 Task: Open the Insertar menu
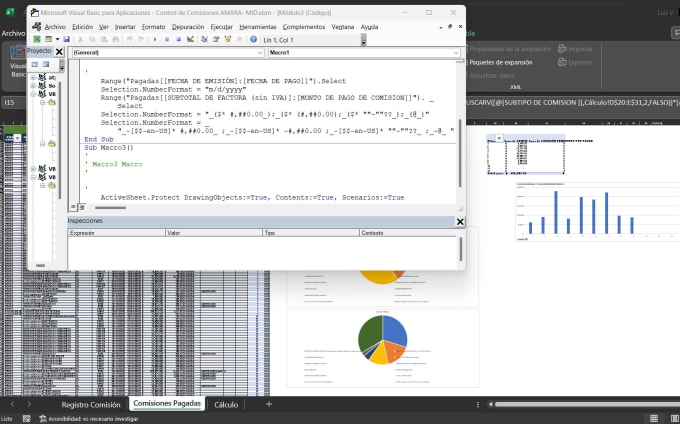pos(125,27)
